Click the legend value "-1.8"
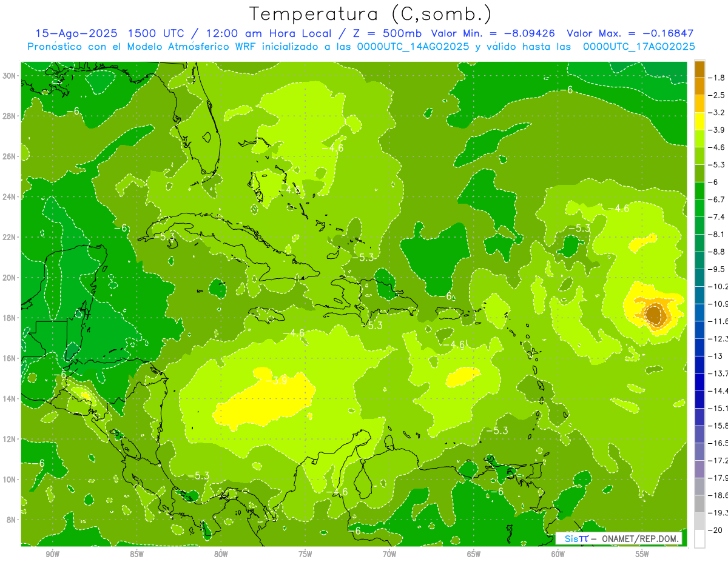The image size is (728, 562). click(x=717, y=78)
